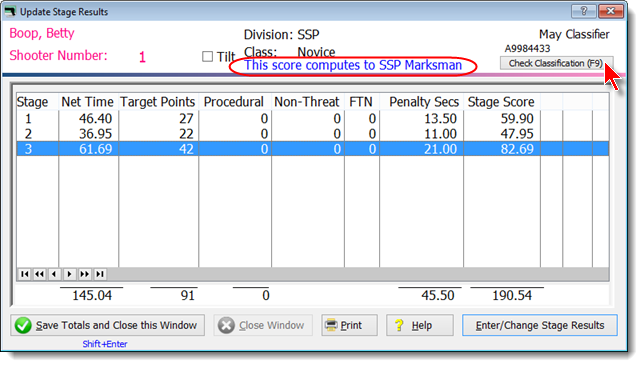Viewport: 643px width, 367px height.
Task: Step to next record arrow
Action: 70,274
